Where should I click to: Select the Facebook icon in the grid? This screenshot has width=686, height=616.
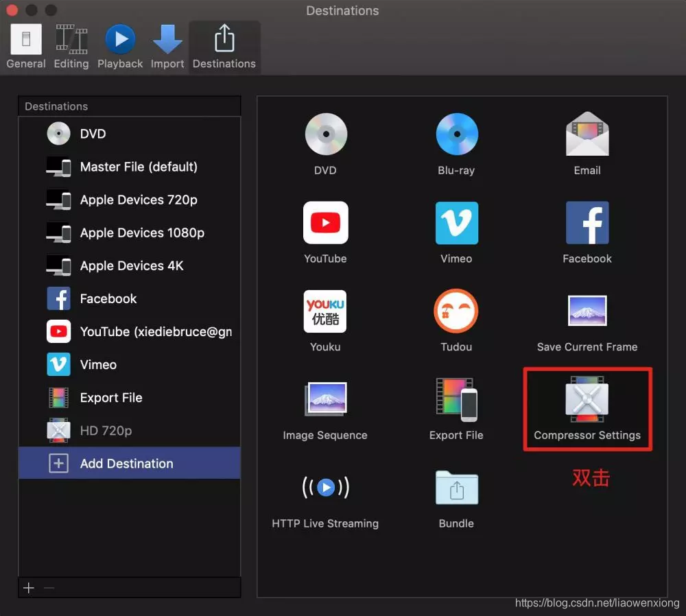(587, 223)
